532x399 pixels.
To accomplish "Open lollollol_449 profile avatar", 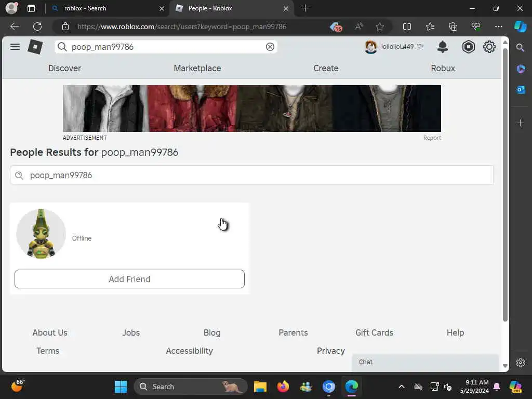I will pyautogui.click(x=371, y=47).
